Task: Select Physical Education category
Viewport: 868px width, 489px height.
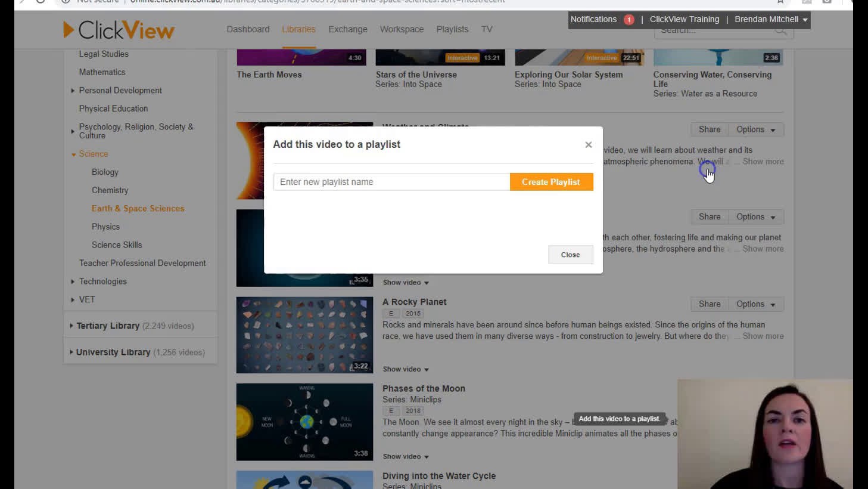Action: [x=113, y=109]
